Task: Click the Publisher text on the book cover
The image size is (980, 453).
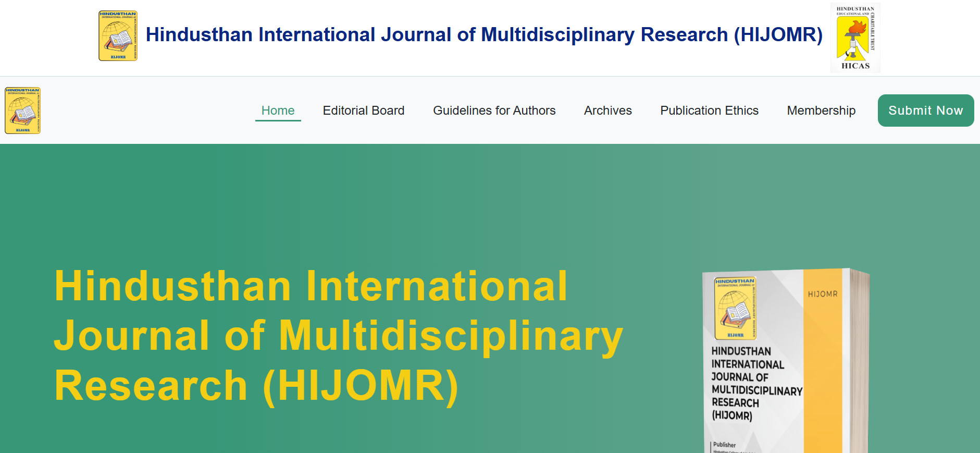Action: point(724,445)
